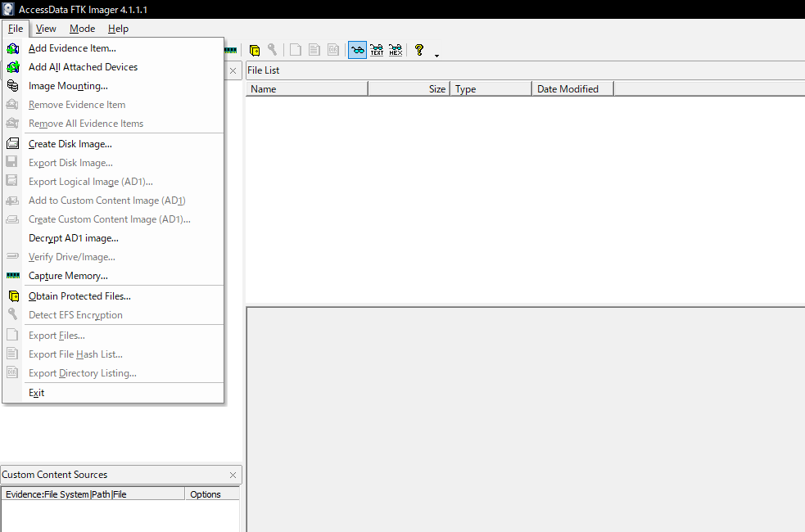
Task: Click the Create Disk Image icon
Action: (x=13, y=144)
